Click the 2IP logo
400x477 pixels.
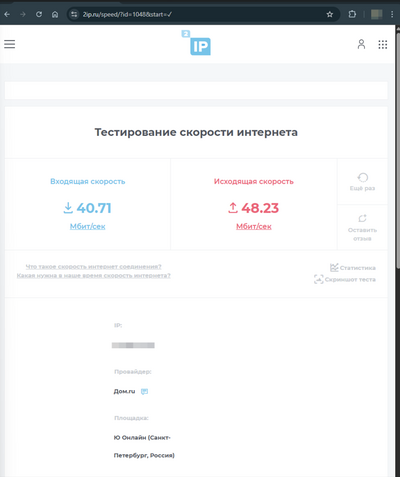pyautogui.click(x=196, y=43)
